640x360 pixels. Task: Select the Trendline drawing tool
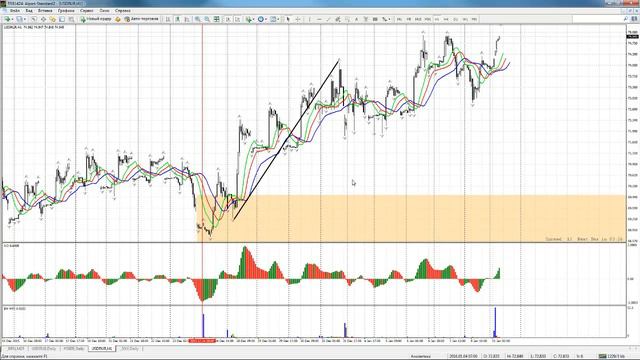(328, 19)
